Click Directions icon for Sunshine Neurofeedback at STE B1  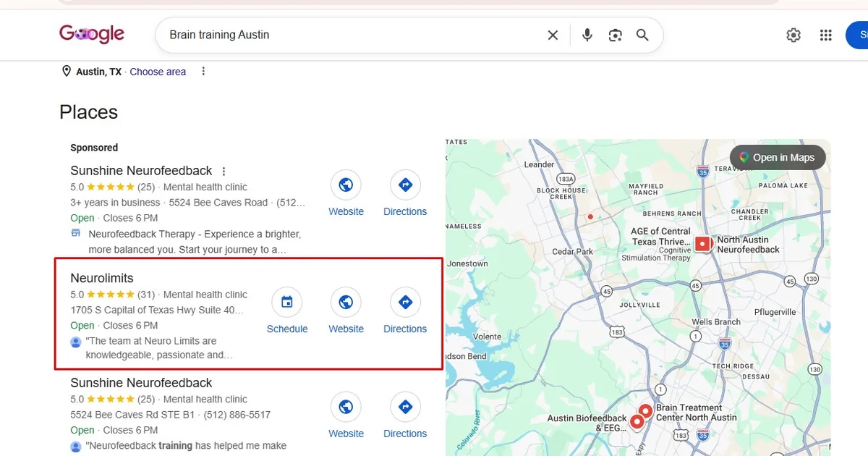pos(405,408)
